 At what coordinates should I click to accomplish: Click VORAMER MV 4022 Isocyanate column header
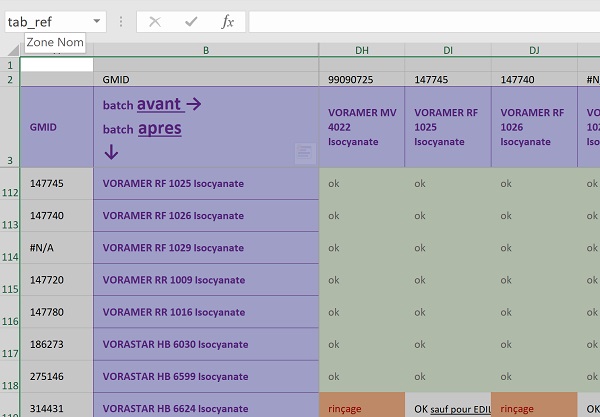[362, 127]
